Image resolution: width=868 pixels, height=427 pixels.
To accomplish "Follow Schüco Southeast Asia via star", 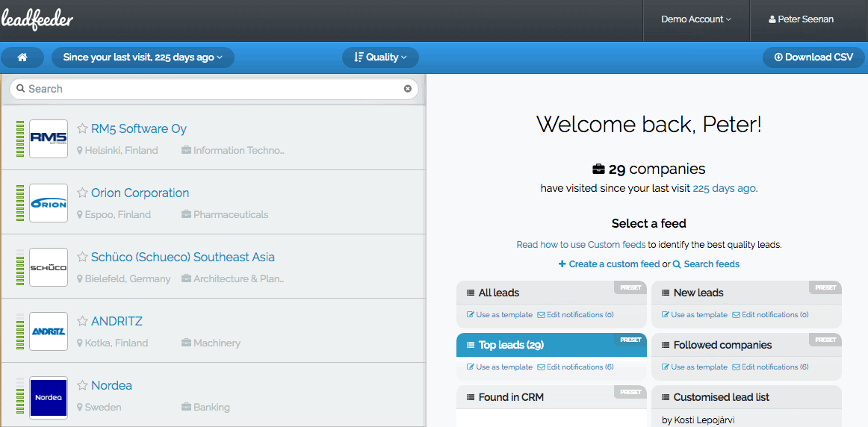I will coord(82,258).
